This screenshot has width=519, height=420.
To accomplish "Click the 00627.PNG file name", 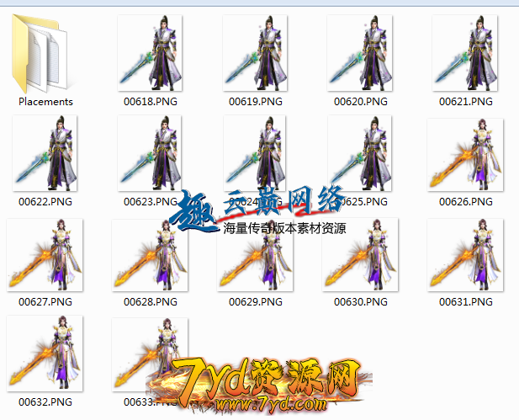I will click(45, 302).
